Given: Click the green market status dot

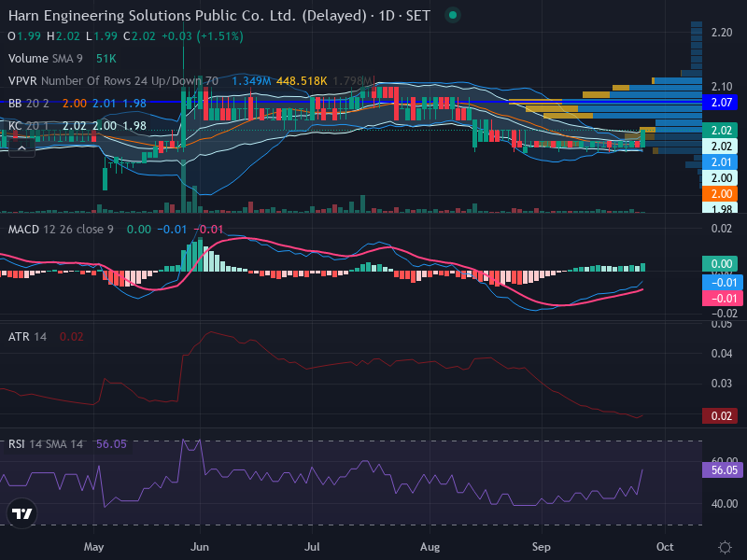Looking at the screenshot, I should (x=453, y=15).
